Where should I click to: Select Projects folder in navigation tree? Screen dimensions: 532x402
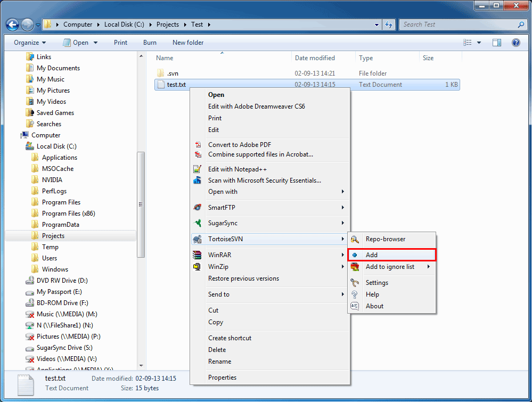click(71, 236)
